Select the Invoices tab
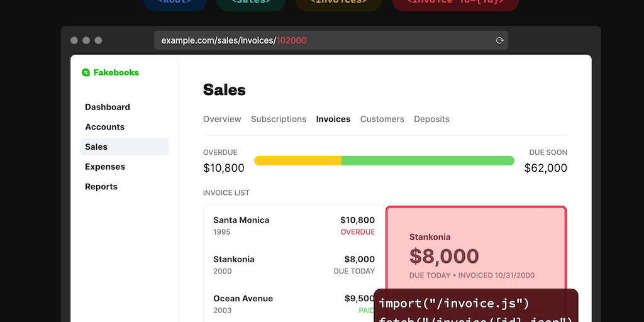The image size is (644, 322). [x=333, y=119]
